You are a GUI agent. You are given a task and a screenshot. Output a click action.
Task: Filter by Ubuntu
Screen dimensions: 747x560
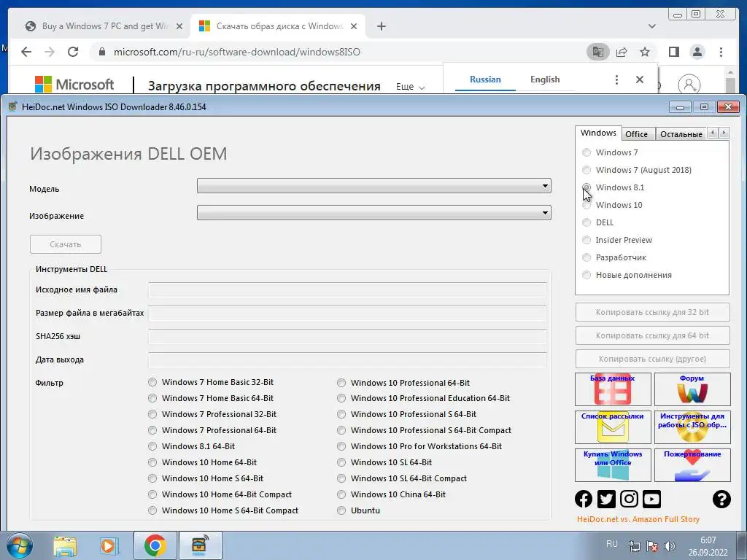(341, 510)
